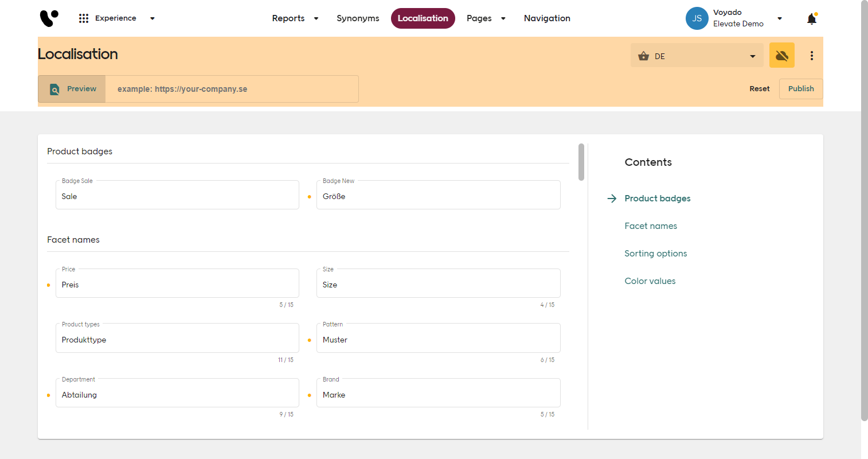Jump to Sorting options in Contents
Viewport: 868px width, 459px height.
[656, 254]
